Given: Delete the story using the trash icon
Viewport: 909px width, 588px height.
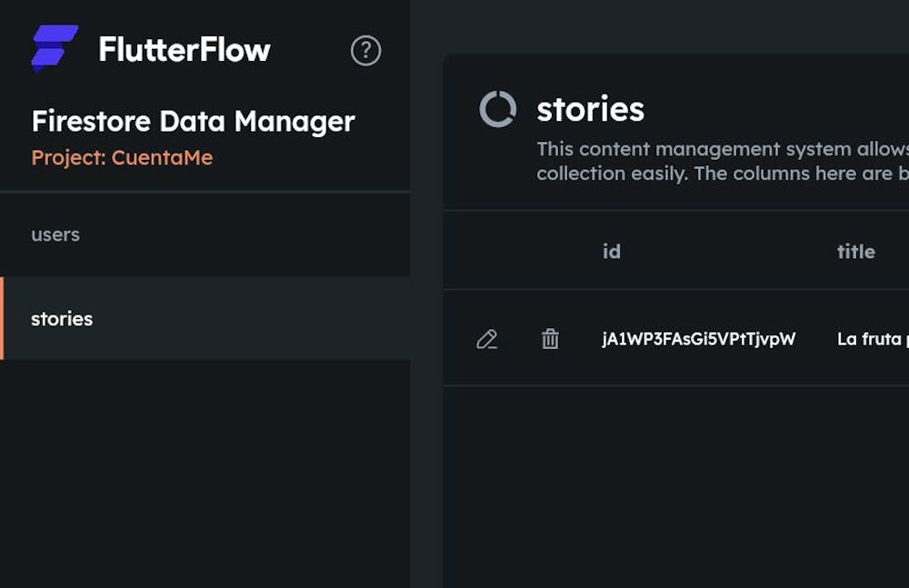Looking at the screenshot, I should [550, 339].
